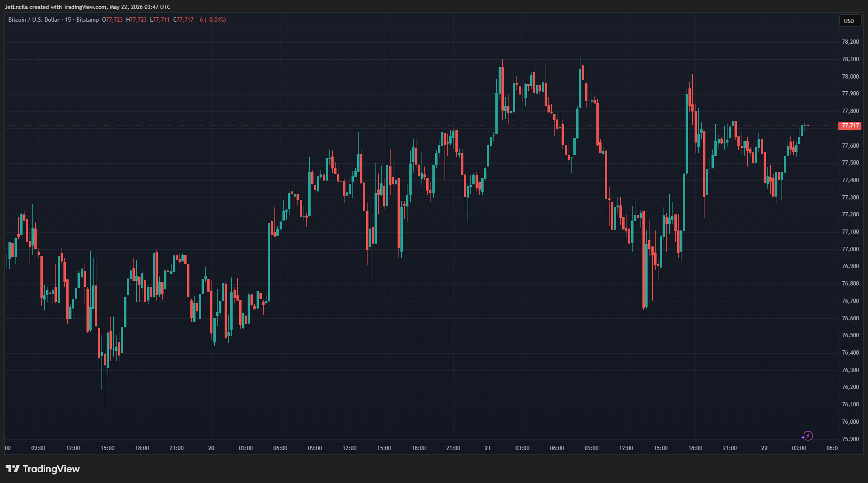
Task: Click the date marker 20 on time axis
Action: tap(211, 448)
